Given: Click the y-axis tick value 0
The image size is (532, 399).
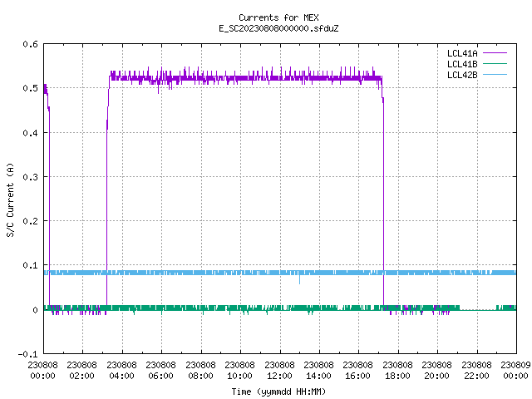Looking at the screenshot, I should pos(35,310).
